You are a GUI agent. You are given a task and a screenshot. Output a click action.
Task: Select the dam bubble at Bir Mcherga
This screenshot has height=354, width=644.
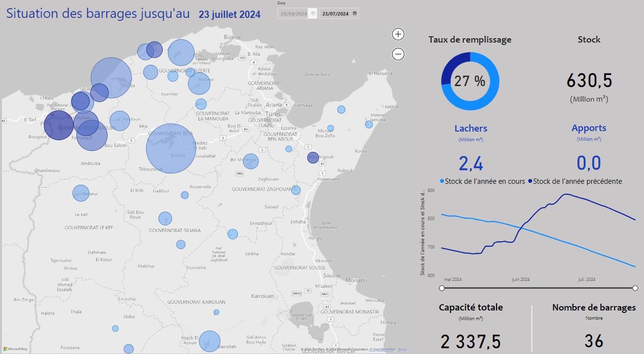pyautogui.click(x=251, y=161)
